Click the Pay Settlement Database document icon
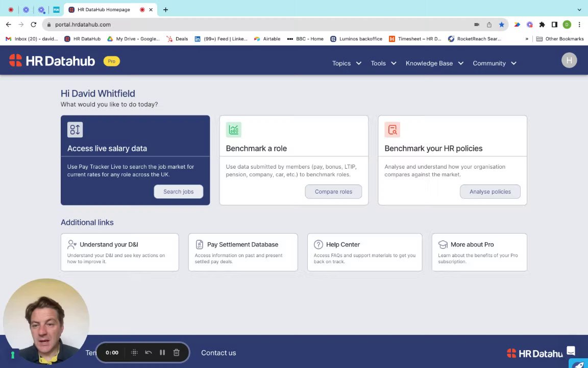The width and height of the screenshot is (588, 368). coord(199,244)
